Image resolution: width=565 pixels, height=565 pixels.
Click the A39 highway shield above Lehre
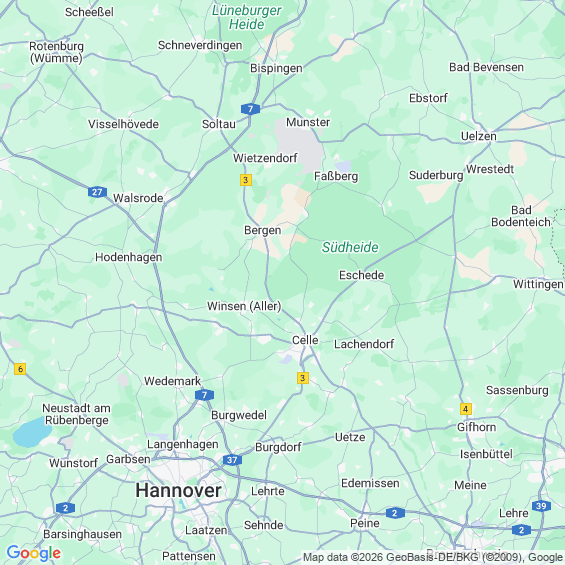pos(541,506)
